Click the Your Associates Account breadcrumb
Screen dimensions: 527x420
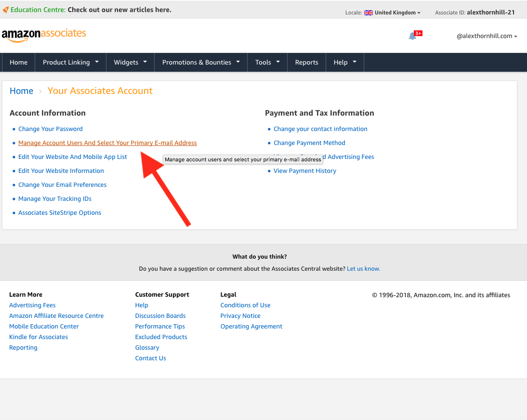(x=100, y=91)
